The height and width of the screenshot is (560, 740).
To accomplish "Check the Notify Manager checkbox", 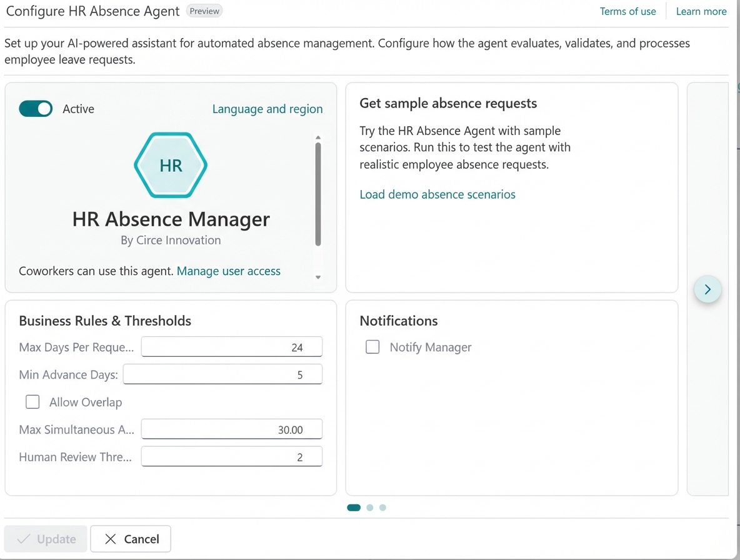I will (372, 347).
